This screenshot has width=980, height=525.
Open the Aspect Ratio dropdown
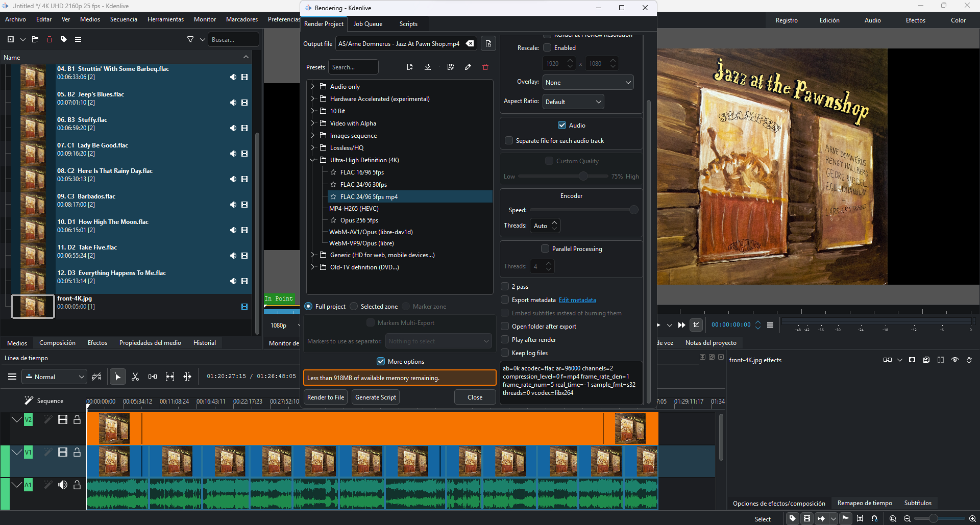(573, 102)
